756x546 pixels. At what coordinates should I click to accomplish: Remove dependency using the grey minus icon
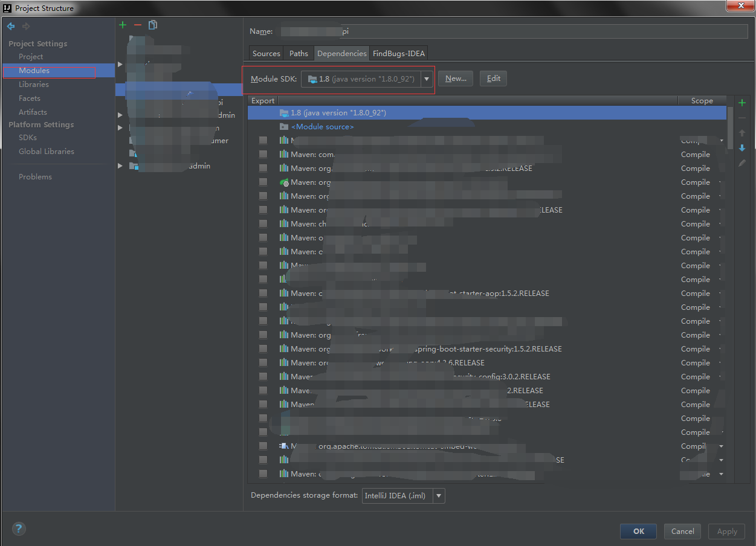(742, 118)
